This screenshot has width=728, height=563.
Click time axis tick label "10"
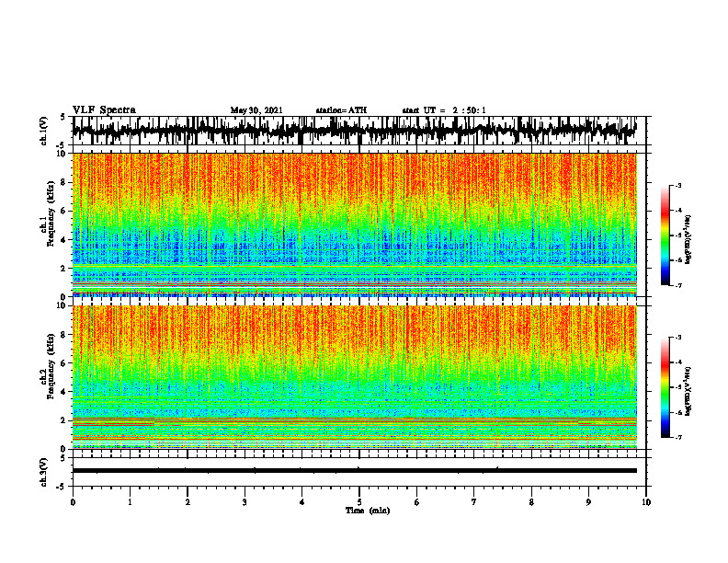[x=646, y=502]
